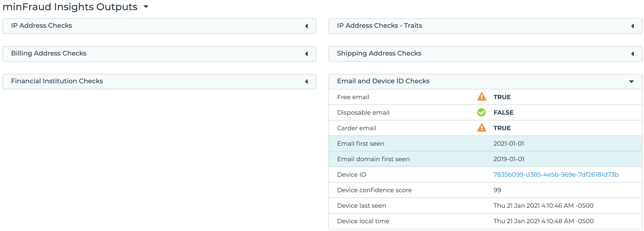644x231 pixels.
Task: Select the Email first seen row
Action: pyautogui.click(x=361, y=144)
